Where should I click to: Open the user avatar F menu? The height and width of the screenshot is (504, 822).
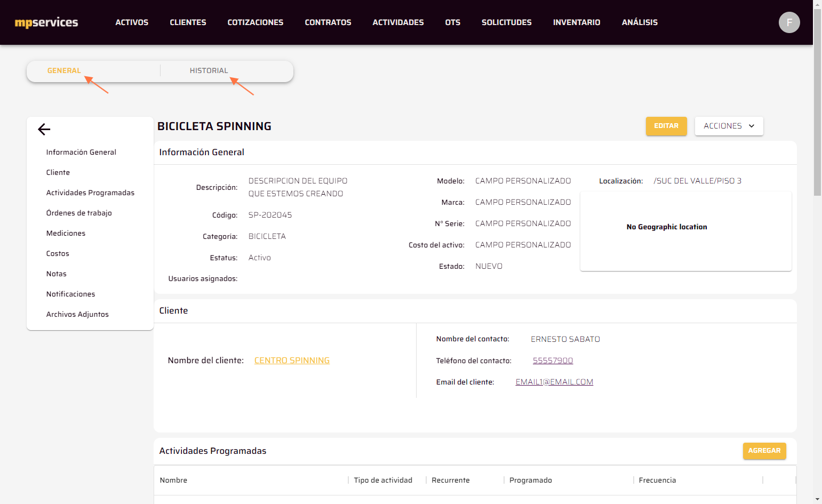point(789,22)
